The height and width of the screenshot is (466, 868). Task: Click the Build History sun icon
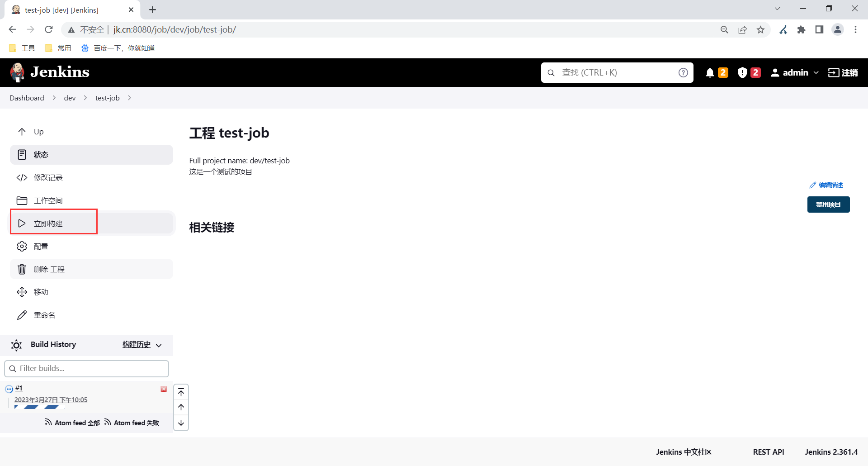click(16, 345)
